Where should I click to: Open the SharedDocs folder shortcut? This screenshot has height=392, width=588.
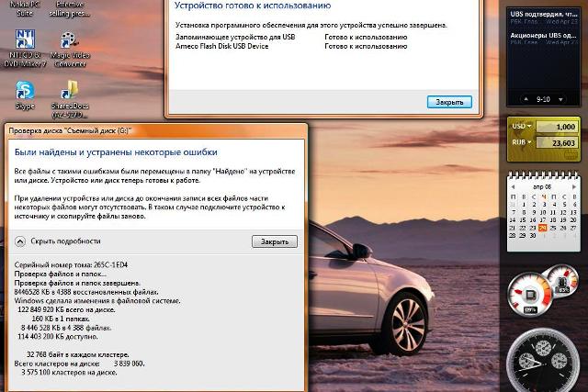68,91
